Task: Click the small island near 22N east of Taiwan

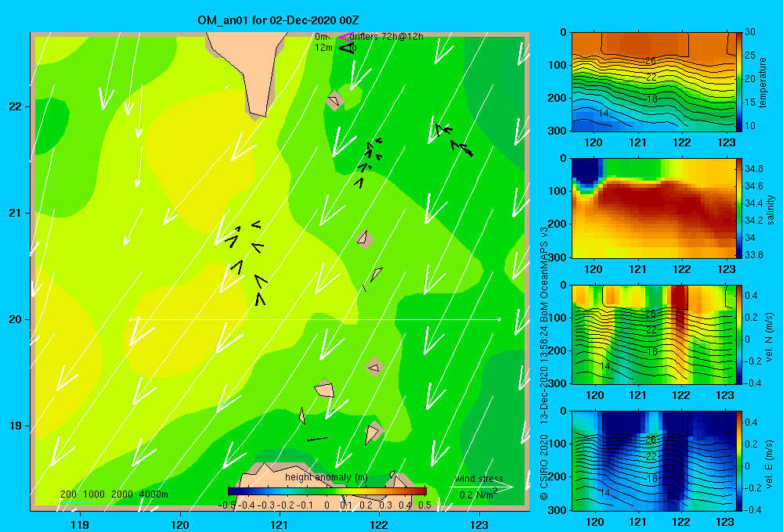Action: coord(334,101)
